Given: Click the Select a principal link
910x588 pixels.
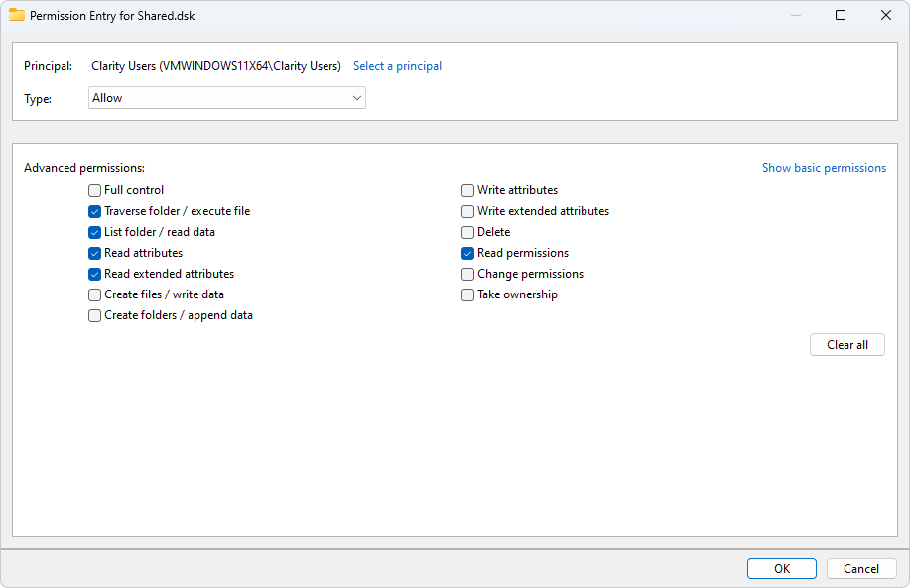Looking at the screenshot, I should (398, 66).
